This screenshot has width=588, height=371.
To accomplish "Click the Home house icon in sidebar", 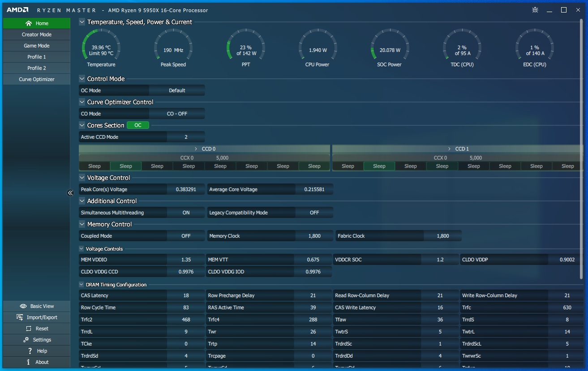I will (29, 23).
